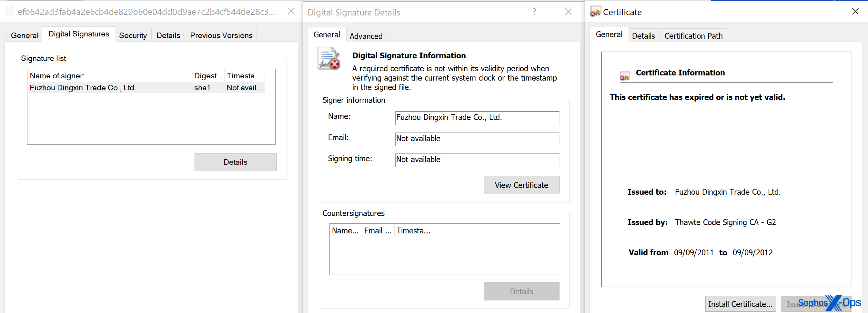The width and height of the screenshot is (868, 313).
Task: Click the certificate icon in Certificate title bar
Action: click(595, 12)
